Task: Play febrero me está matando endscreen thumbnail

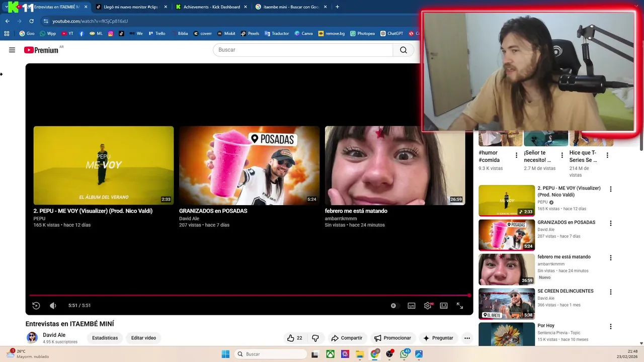Action: tap(395, 165)
